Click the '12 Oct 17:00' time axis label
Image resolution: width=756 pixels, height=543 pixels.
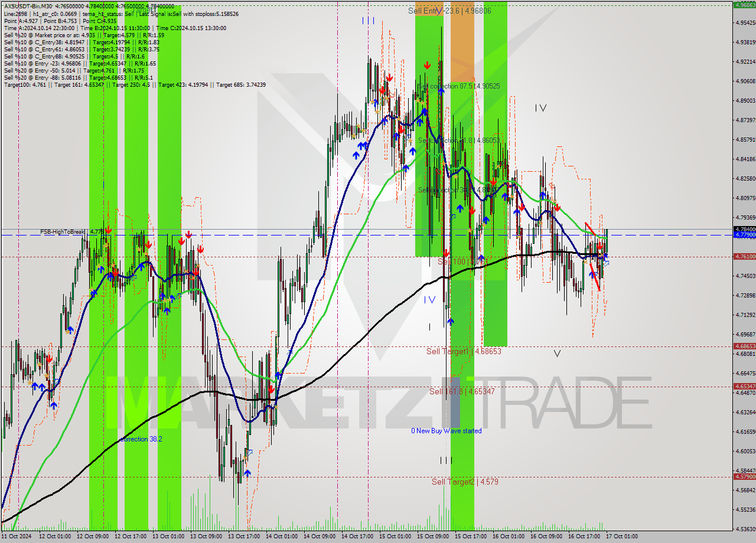point(129,537)
